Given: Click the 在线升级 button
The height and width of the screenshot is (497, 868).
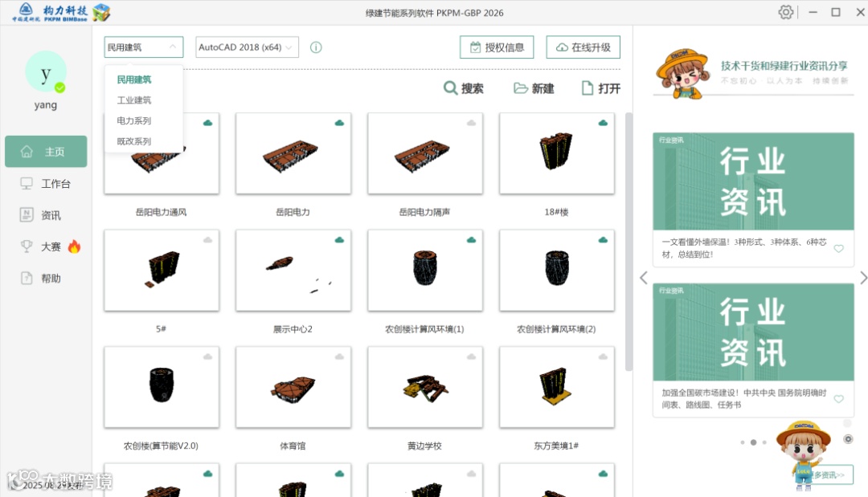Looking at the screenshot, I should click(583, 47).
